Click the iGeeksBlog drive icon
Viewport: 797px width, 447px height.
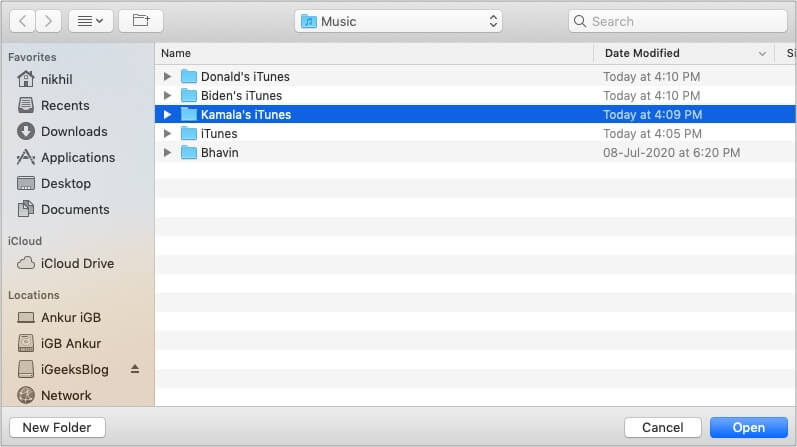pyautogui.click(x=26, y=369)
